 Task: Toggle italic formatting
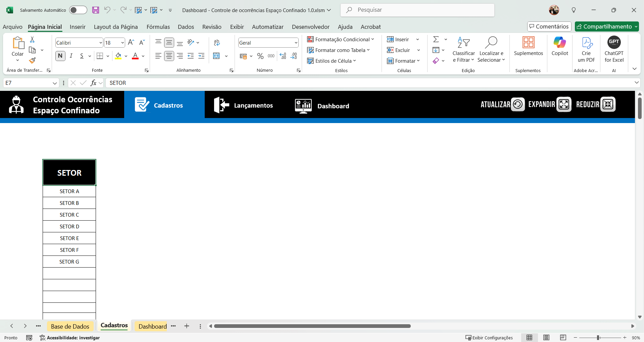(71, 56)
